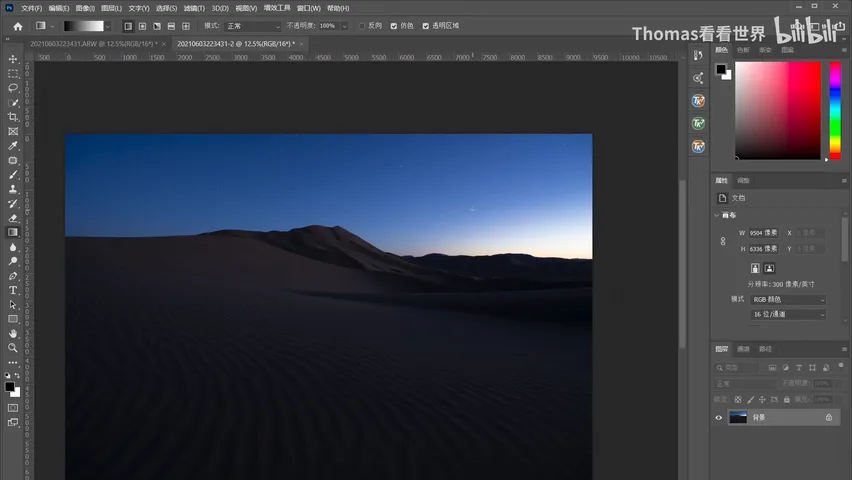Uncheck the 仿色 dither checkbox
This screenshot has width=852, height=480.
(x=394, y=26)
